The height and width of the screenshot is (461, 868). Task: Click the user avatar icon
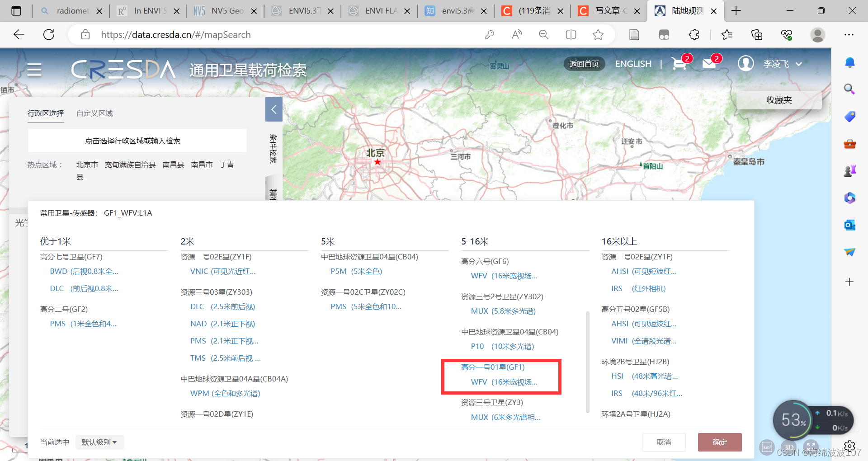[745, 63]
